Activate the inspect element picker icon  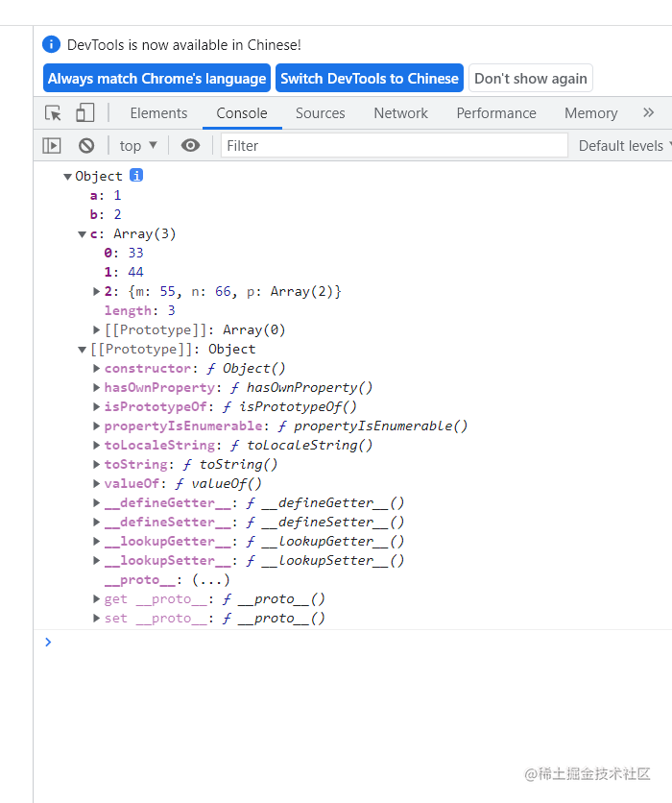(53, 112)
